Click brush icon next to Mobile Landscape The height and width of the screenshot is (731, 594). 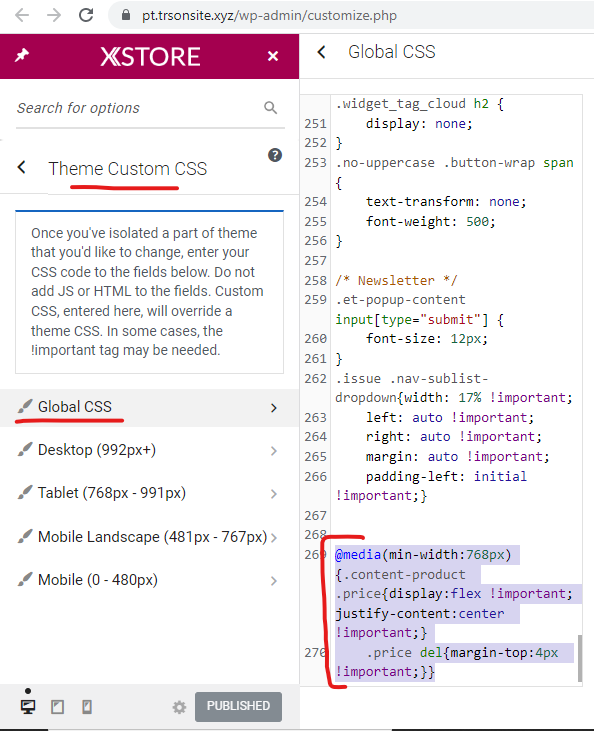point(25,537)
